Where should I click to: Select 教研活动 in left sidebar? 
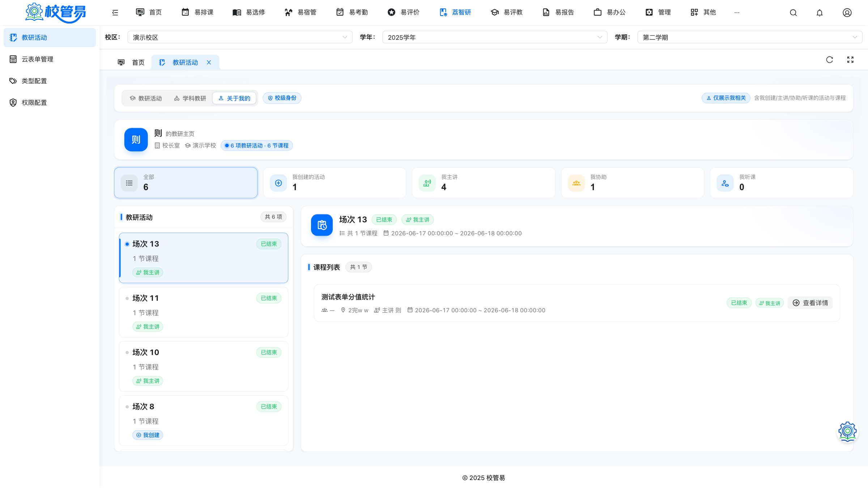pyautogui.click(x=50, y=38)
